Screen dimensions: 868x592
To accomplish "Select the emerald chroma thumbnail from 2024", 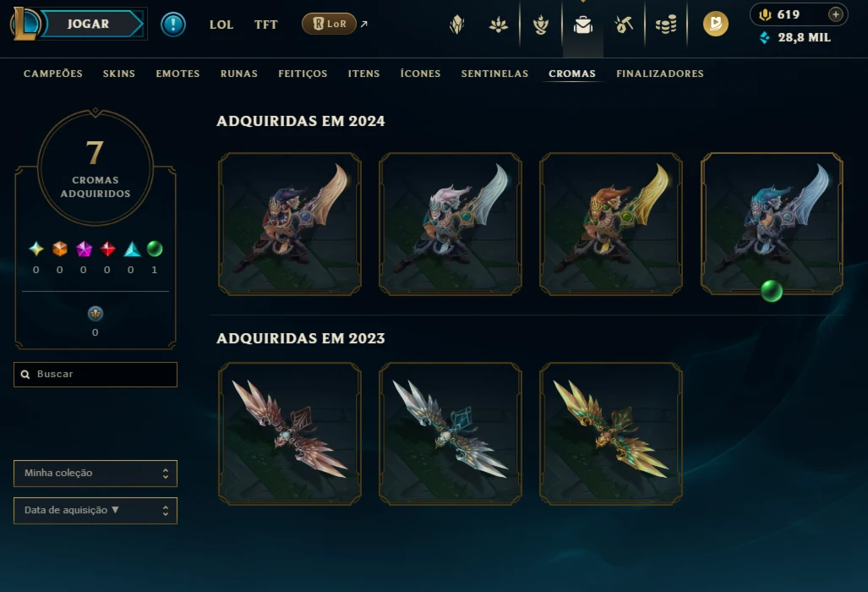I will click(x=772, y=224).
